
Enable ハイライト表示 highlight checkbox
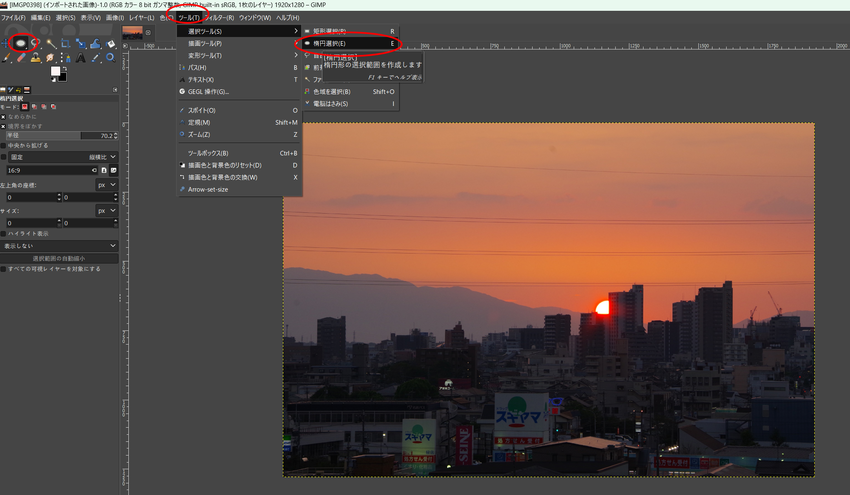pos(3,234)
